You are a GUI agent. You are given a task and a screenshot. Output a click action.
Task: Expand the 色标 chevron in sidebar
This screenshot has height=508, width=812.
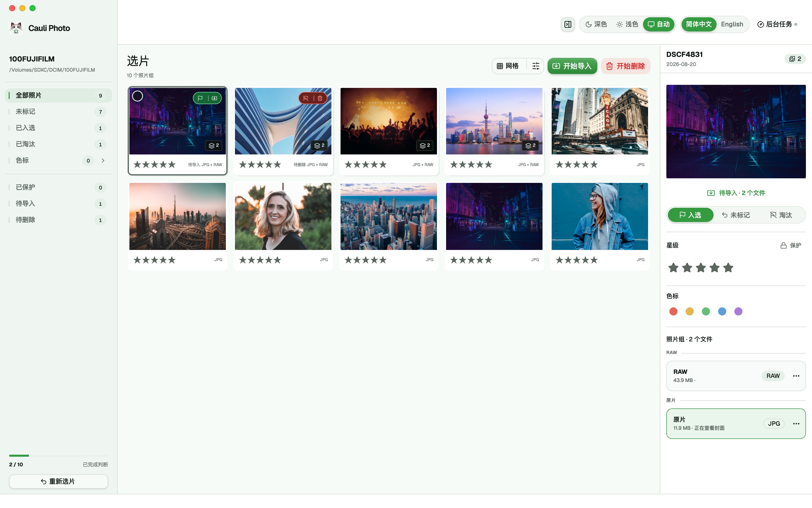103,161
